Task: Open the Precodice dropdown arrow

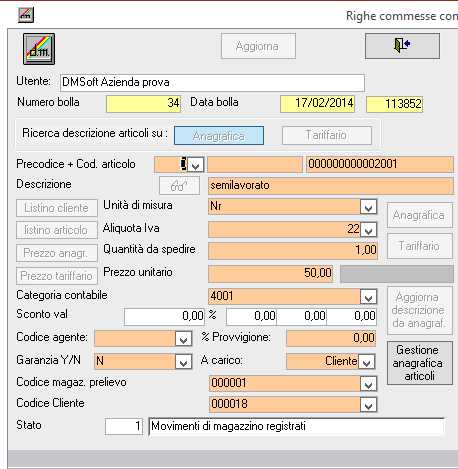Action: pos(195,165)
